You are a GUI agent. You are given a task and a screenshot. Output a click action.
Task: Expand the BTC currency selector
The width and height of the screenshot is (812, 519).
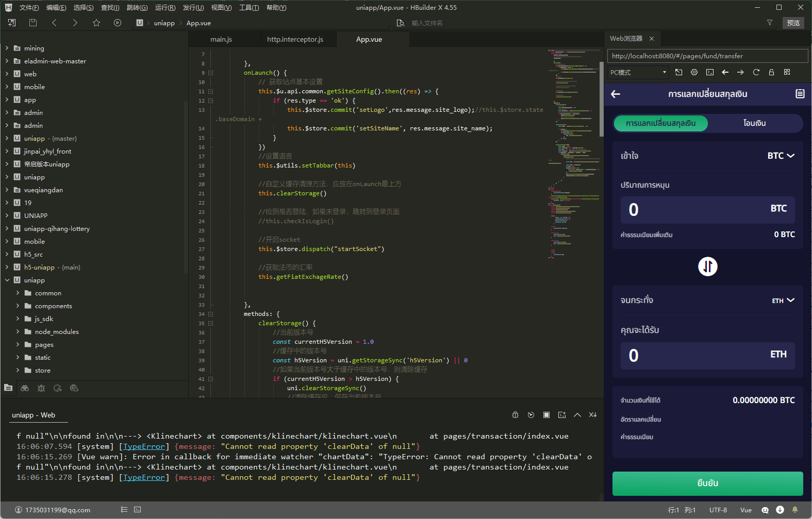pos(781,156)
